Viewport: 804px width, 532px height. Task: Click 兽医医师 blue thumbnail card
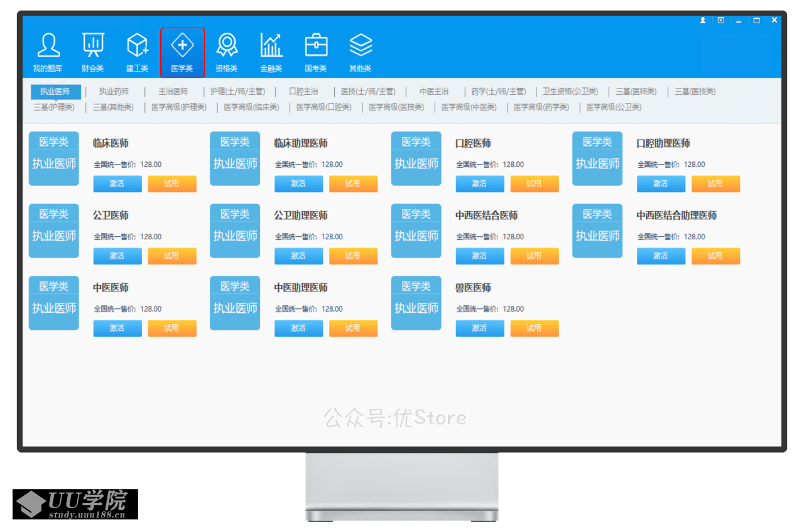(x=416, y=303)
